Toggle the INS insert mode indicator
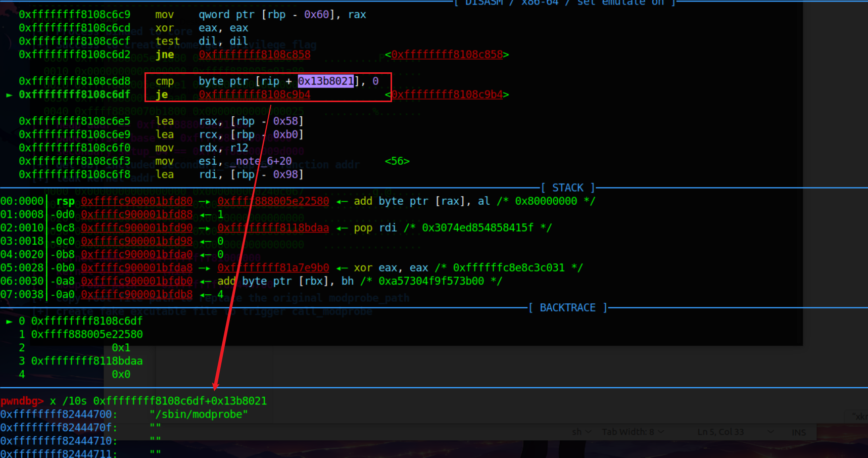This screenshot has width=868, height=458. point(798,432)
